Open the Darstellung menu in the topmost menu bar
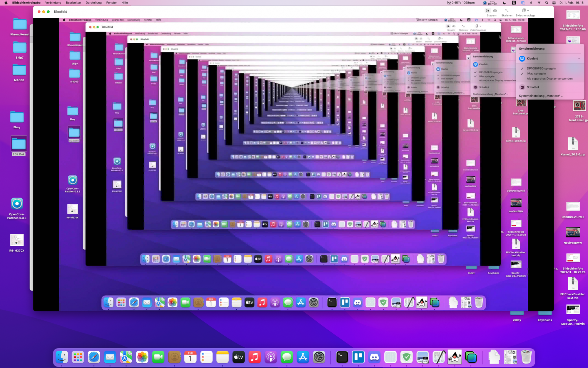588x368 pixels. pos(93,3)
